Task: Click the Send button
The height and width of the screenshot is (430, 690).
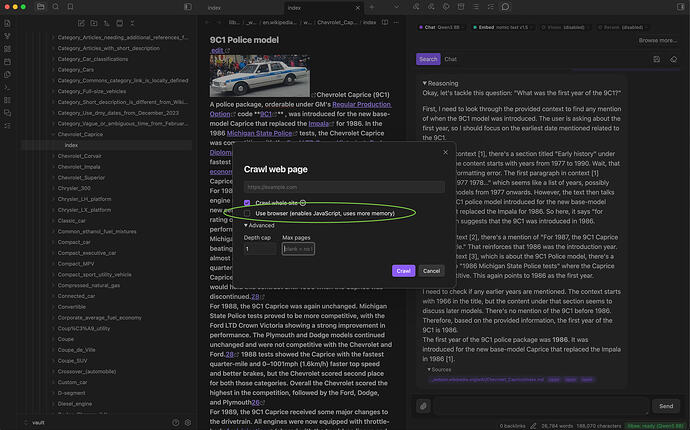Action: pyautogui.click(x=666, y=406)
